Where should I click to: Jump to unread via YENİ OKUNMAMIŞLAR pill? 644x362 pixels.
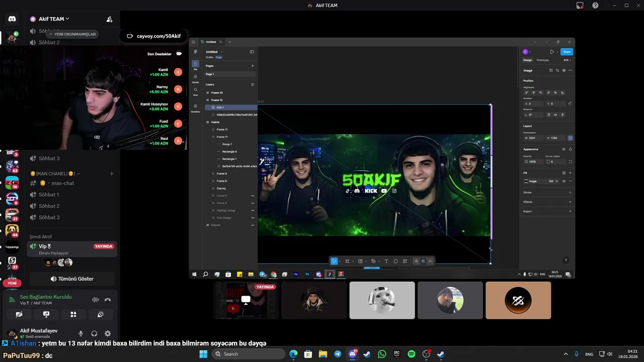[73, 34]
